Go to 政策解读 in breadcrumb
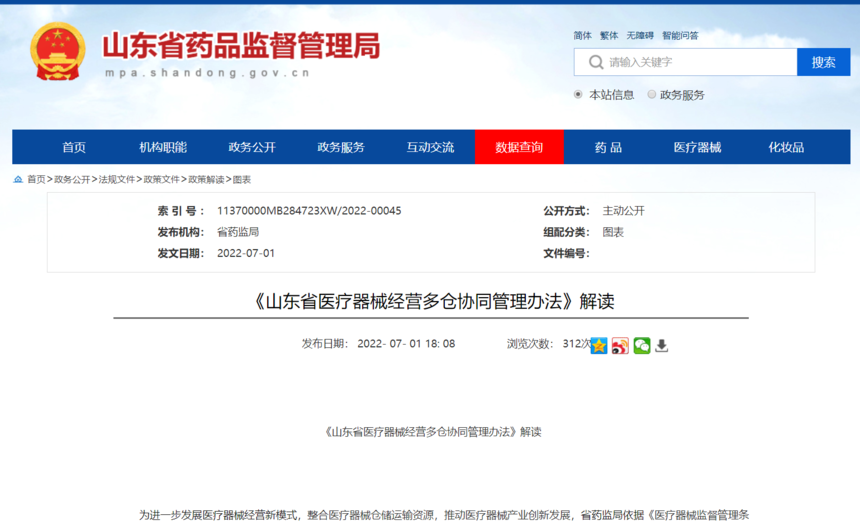 coord(206,179)
